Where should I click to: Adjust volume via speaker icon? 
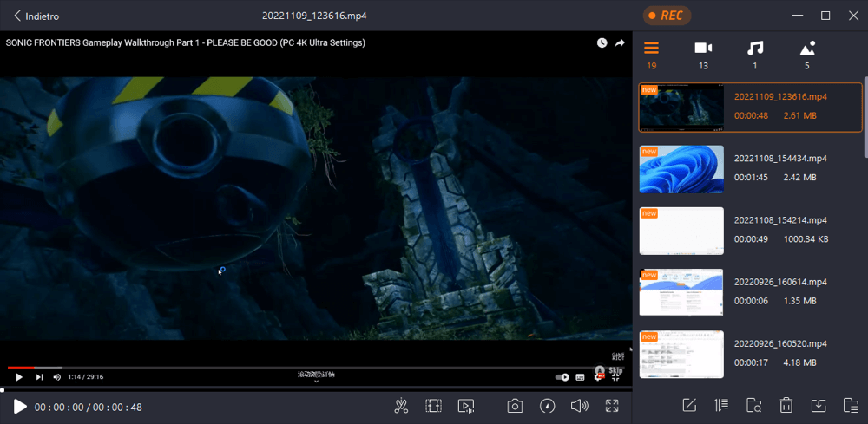579,407
